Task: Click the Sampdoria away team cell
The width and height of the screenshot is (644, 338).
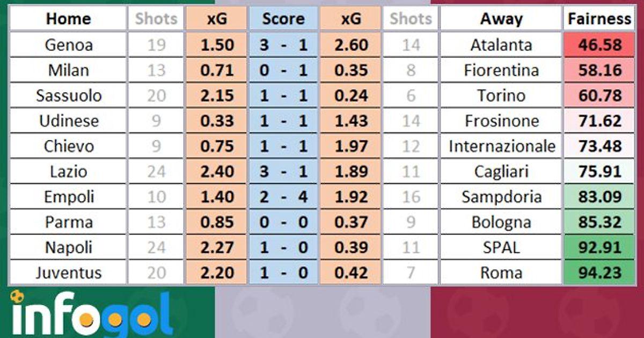Action: [x=501, y=197]
